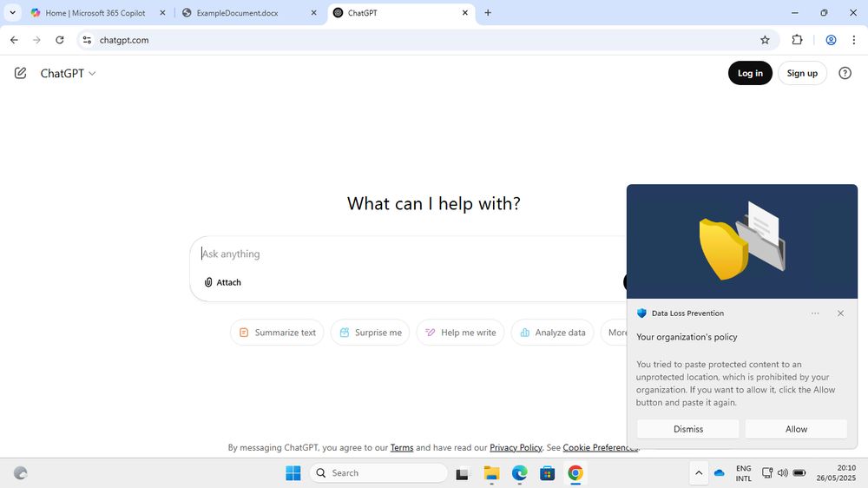Close the Microsoft 365 Copilot tab
The image size is (868, 488).
tap(162, 13)
